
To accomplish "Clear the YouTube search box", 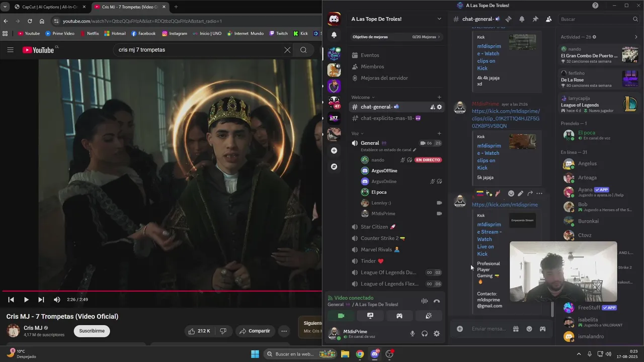I will [287, 50].
